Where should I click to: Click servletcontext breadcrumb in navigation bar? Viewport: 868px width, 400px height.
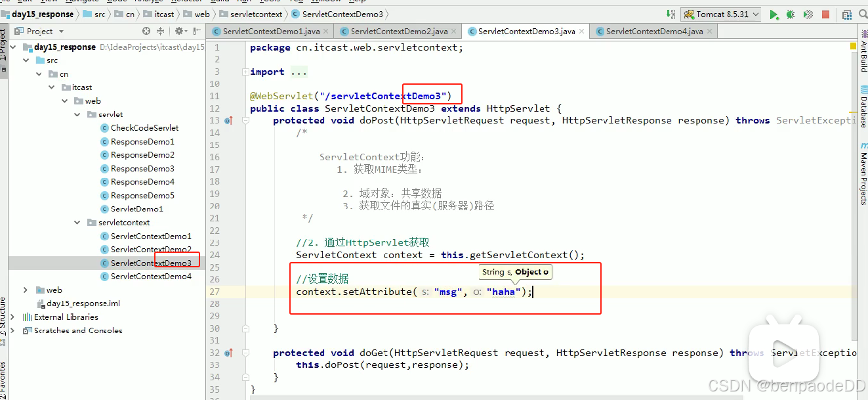tap(251, 14)
